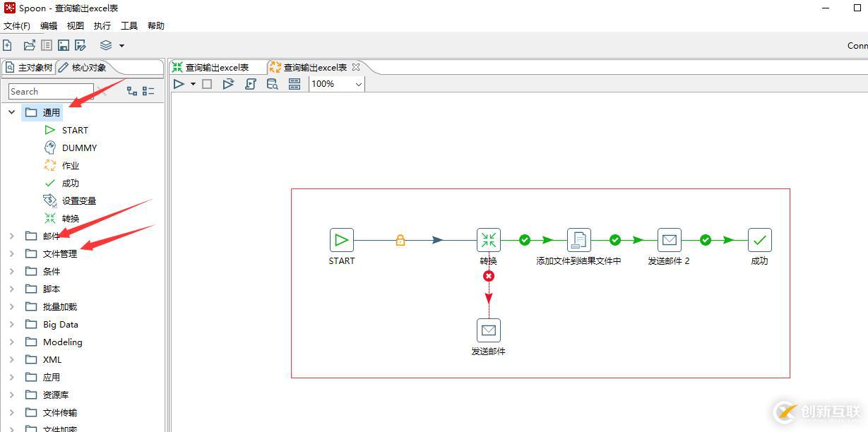Click the 成功 success node on canvas
868x432 pixels.
(760, 240)
